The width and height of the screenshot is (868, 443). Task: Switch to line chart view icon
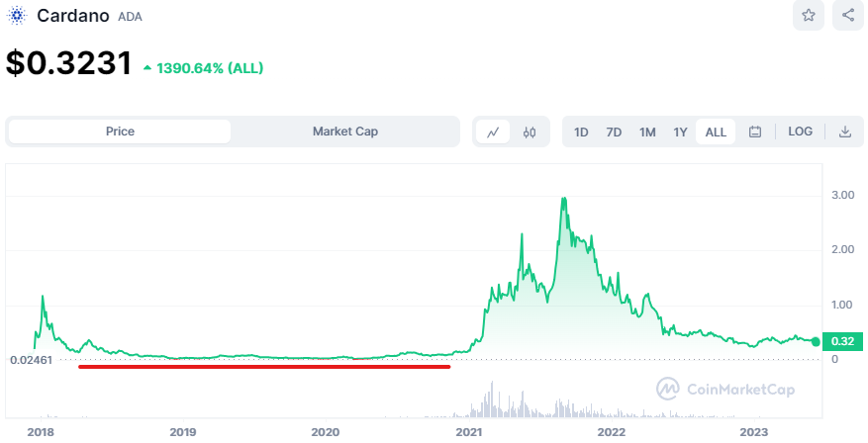point(493,132)
